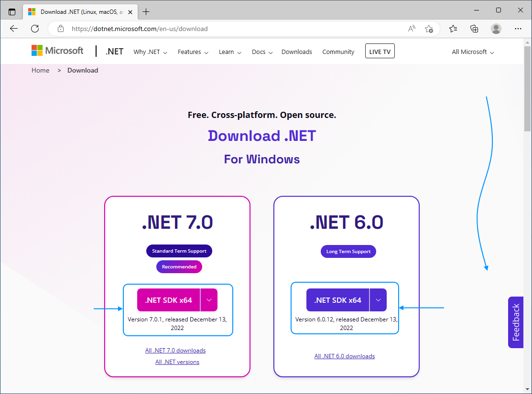Expand the Why .NET menu
532x394 pixels.
coord(150,52)
